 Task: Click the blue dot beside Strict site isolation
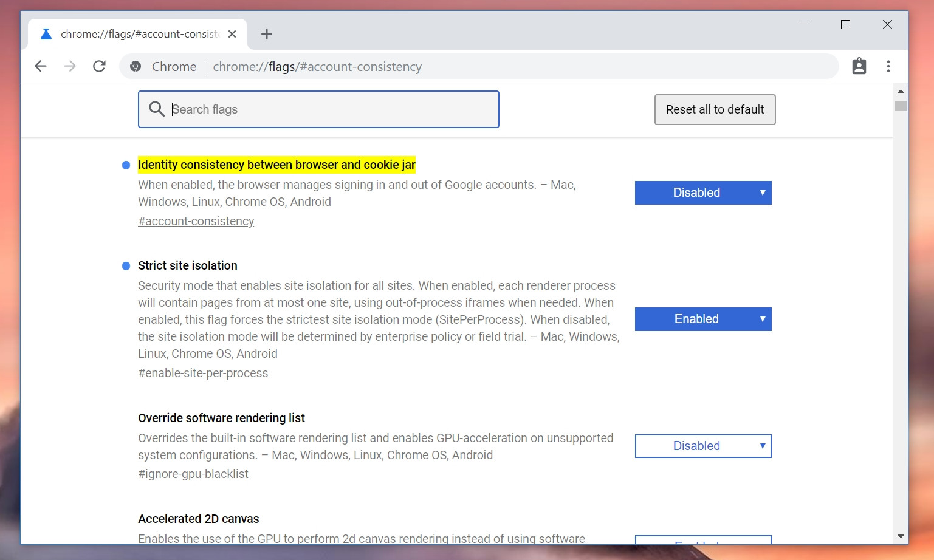(126, 266)
